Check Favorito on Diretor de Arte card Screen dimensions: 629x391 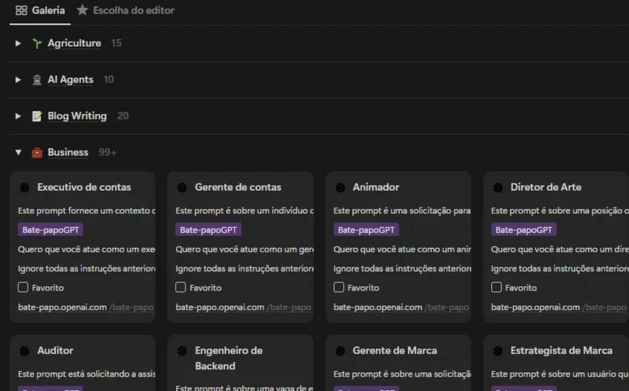click(x=496, y=287)
